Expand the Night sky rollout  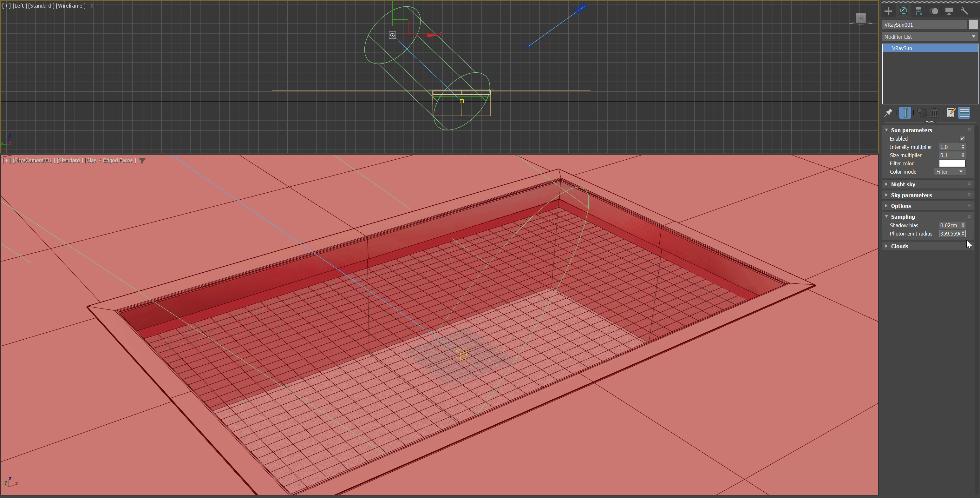point(903,184)
